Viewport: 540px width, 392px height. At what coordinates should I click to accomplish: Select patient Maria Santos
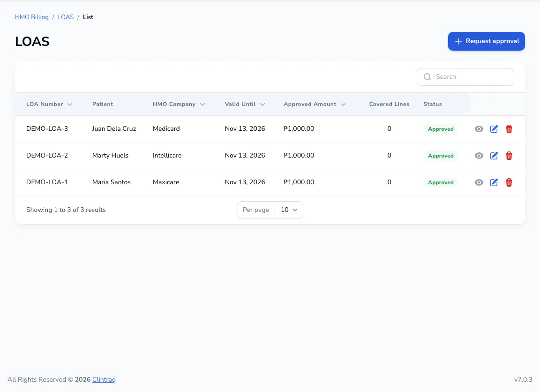(112, 182)
